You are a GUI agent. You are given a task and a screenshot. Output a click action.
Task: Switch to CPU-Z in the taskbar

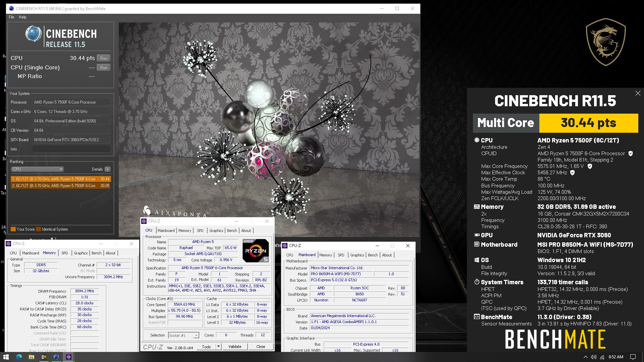[68, 357]
